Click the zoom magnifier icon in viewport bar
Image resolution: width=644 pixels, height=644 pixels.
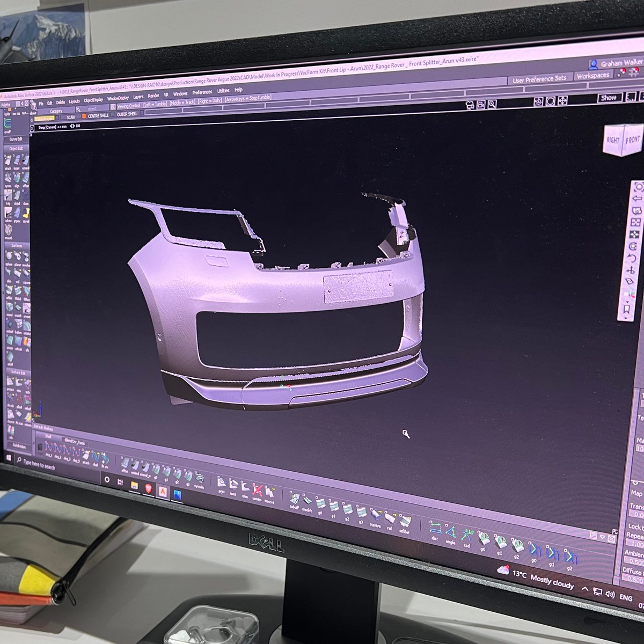coord(492,104)
